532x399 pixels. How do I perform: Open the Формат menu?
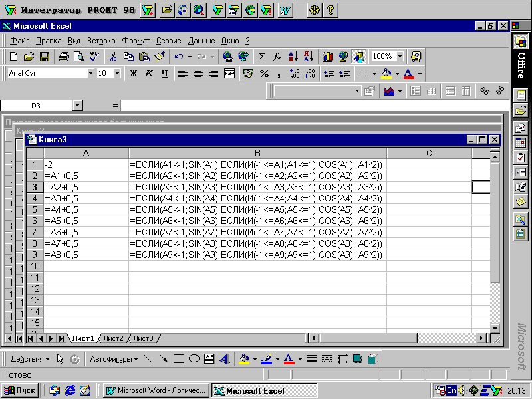pos(136,41)
